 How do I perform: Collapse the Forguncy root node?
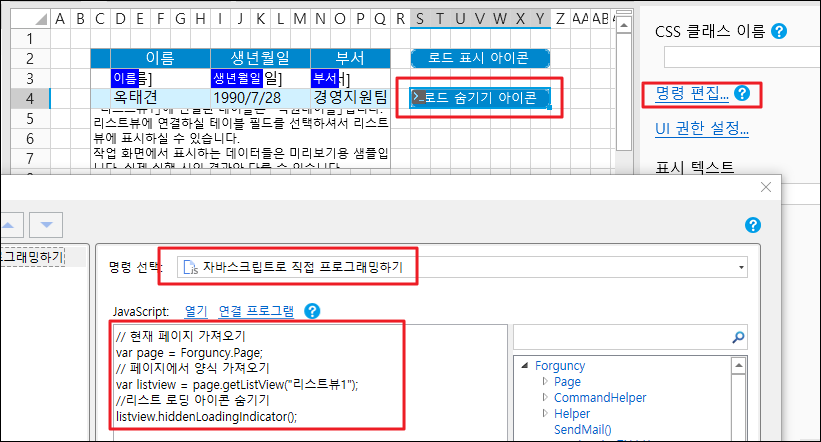(524, 366)
